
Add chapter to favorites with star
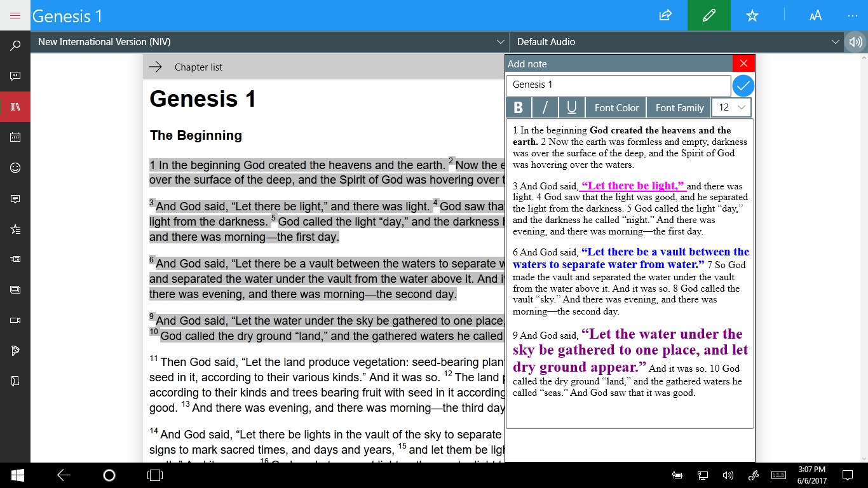[752, 15]
